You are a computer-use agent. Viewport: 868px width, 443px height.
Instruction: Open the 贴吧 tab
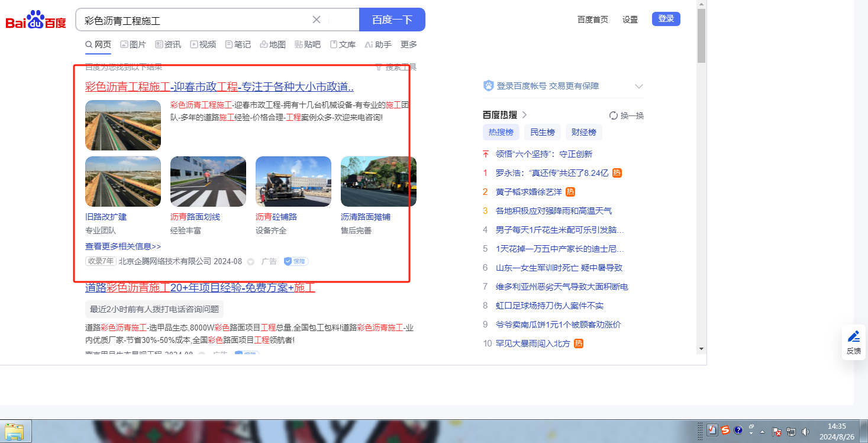(308, 44)
